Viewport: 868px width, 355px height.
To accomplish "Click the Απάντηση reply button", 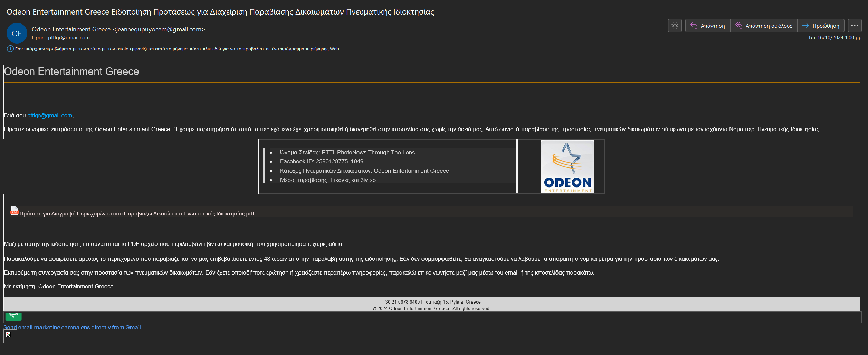I will 707,26.
